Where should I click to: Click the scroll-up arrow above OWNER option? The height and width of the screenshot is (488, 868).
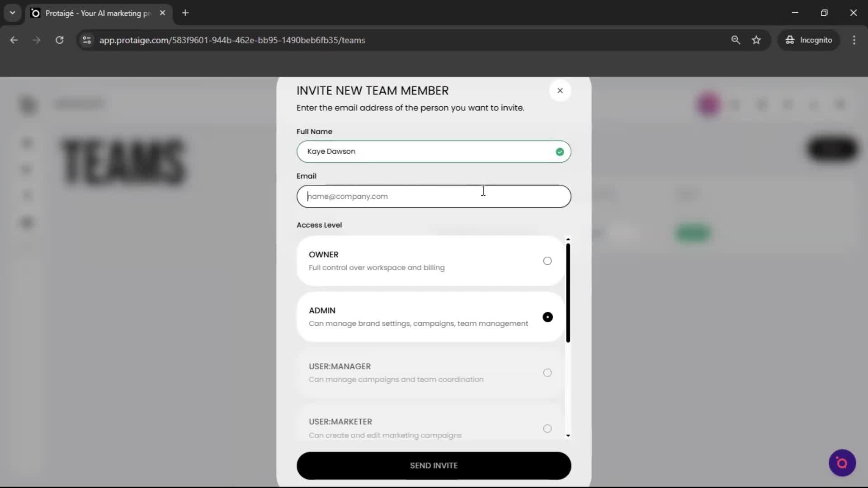point(568,239)
